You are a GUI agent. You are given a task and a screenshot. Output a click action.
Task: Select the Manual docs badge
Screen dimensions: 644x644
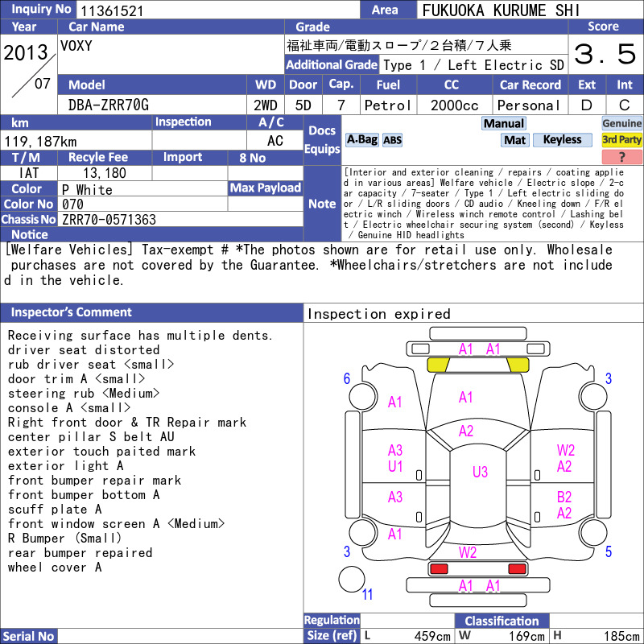tap(504, 124)
